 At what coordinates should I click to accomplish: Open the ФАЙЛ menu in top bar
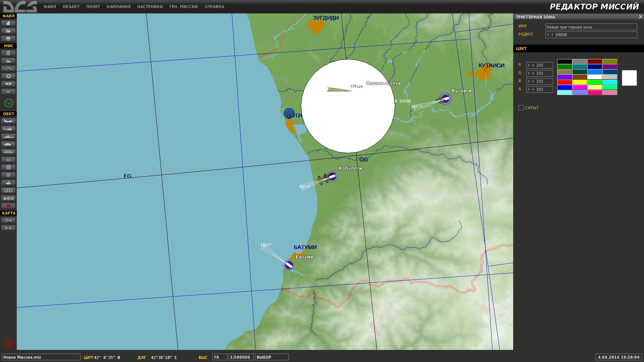point(50,7)
